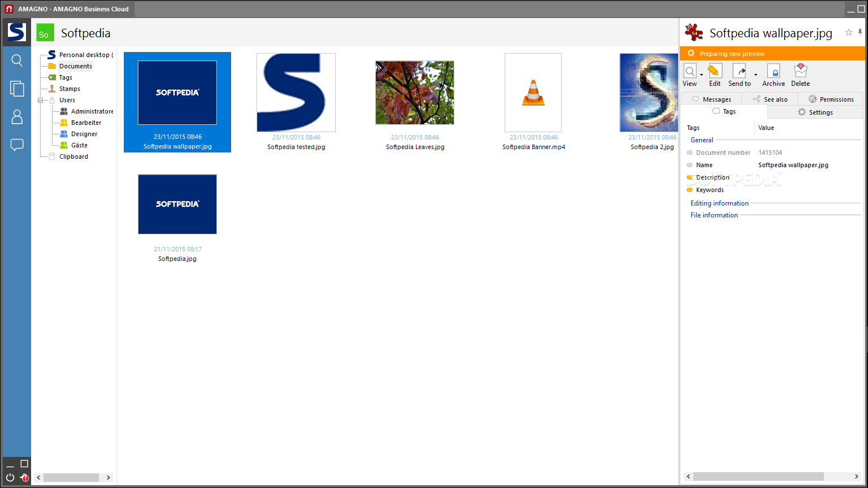This screenshot has height=488, width=868.
Task: Open the search magnifier in left sidebar
Action: tap(17, 60)
